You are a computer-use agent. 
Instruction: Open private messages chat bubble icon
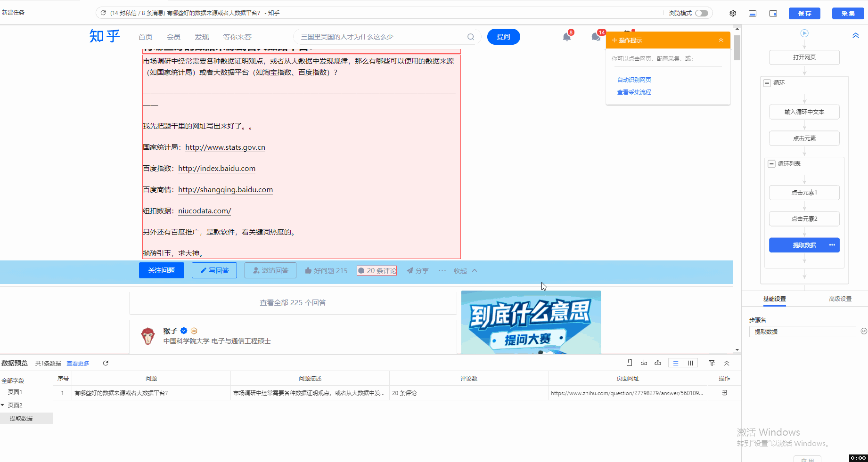point(596,37)
